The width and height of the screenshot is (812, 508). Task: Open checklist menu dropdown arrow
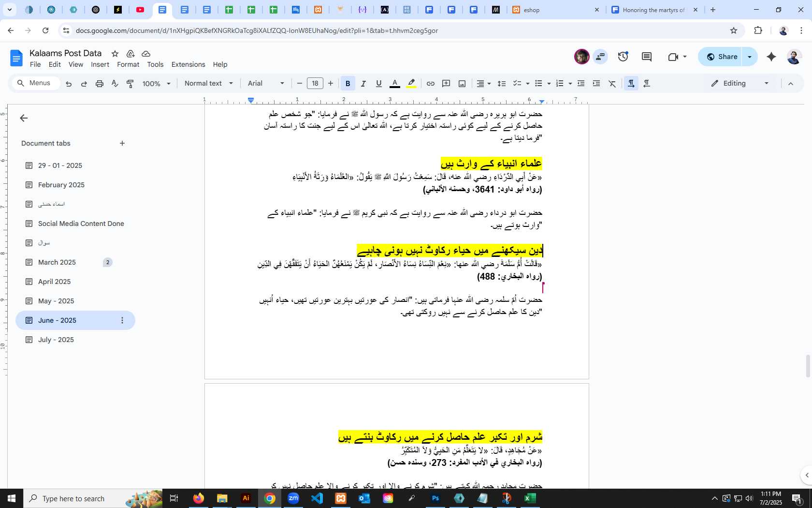coord(528,84)
